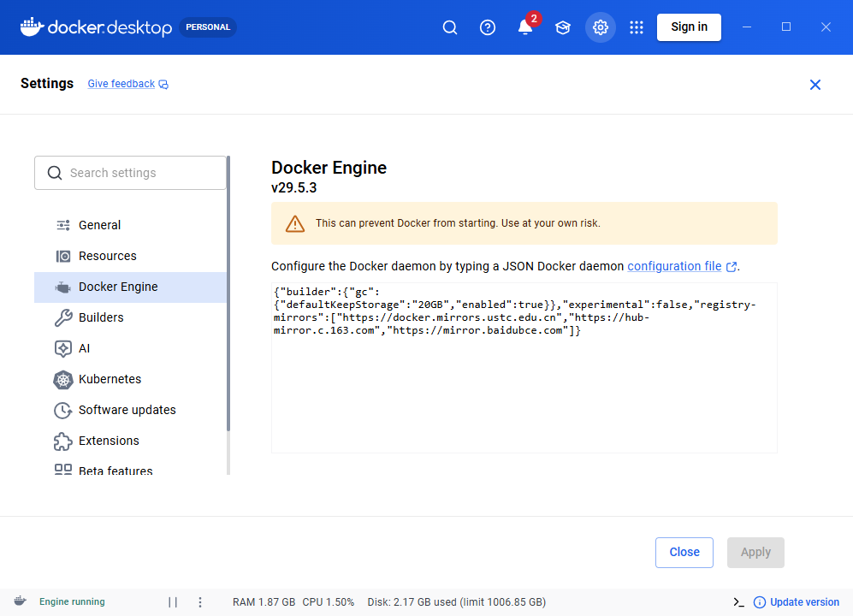Close the Settings panel with the X

[814, 85]
